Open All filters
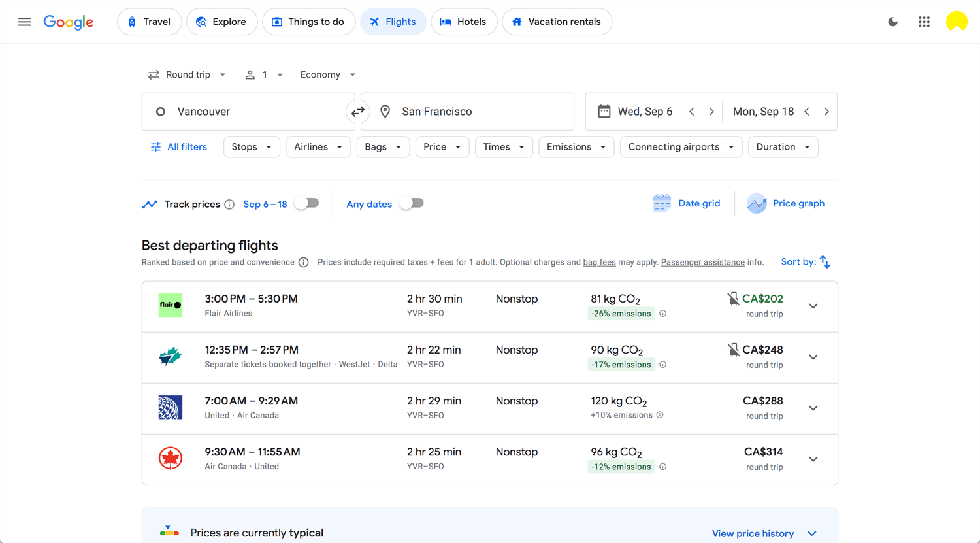Screen dimensions: 980x543 pyautogui.click(x=179, y=147)
